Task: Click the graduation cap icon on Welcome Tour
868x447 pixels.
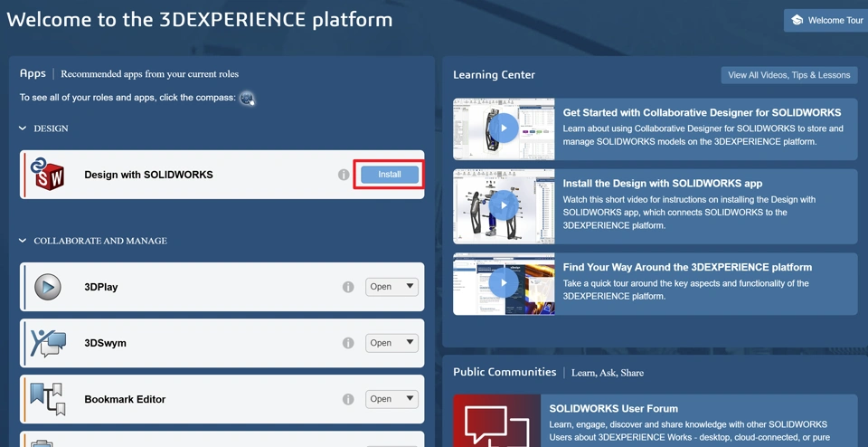Action: tap(797, 21)
